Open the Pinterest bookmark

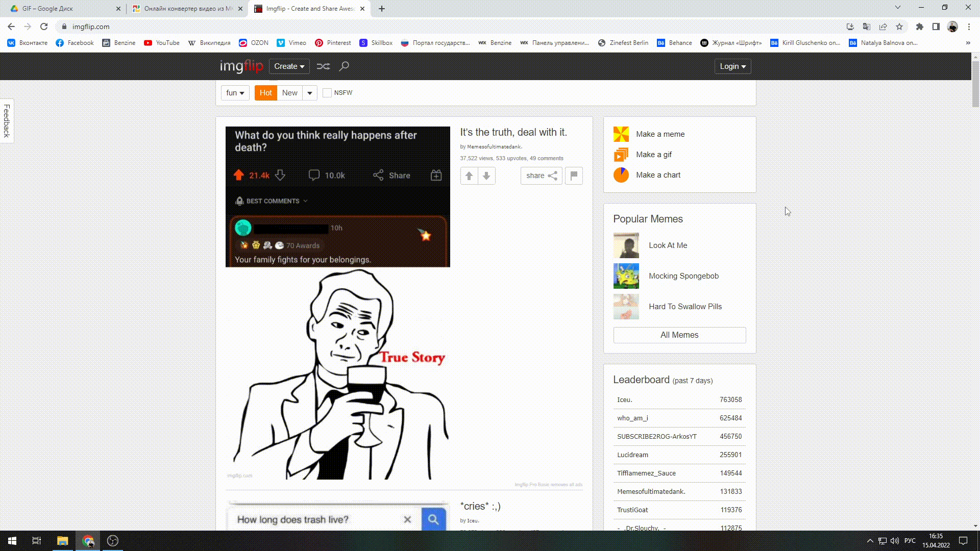[333, 43]
